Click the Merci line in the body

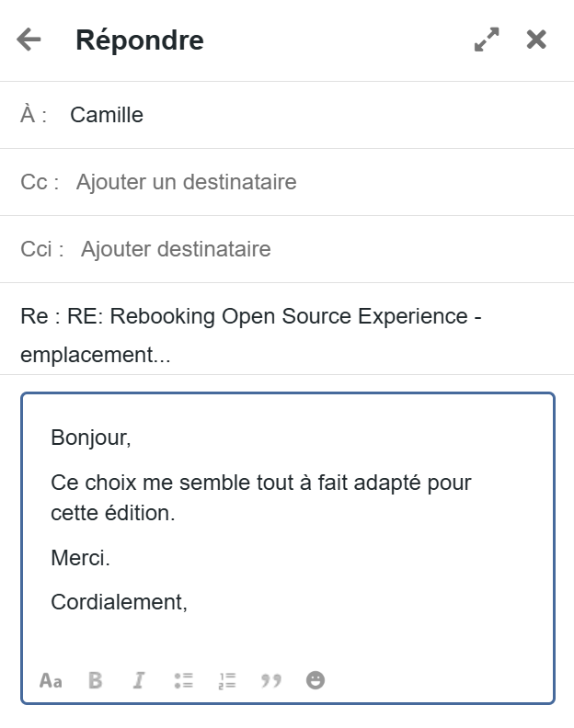point(80,558)
